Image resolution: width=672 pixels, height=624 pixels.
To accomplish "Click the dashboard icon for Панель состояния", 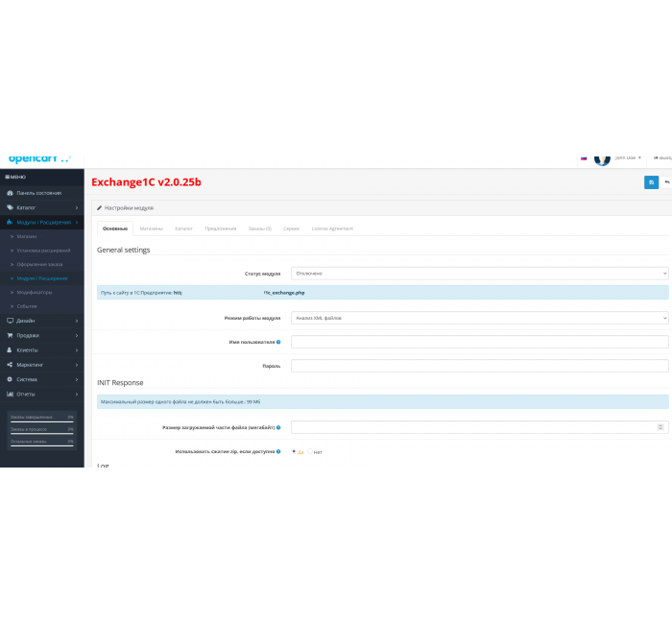I will tap(10, 193).
